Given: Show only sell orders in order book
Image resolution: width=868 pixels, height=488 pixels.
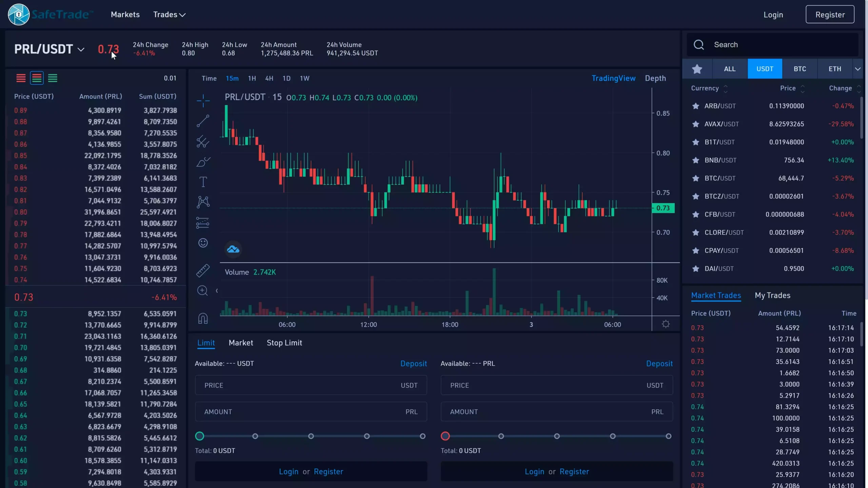Looking at the screenshot, I should coord(21,78).
